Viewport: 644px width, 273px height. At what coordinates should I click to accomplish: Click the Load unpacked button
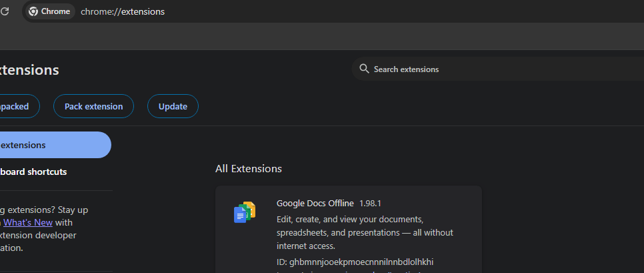(x=19, y=107)
